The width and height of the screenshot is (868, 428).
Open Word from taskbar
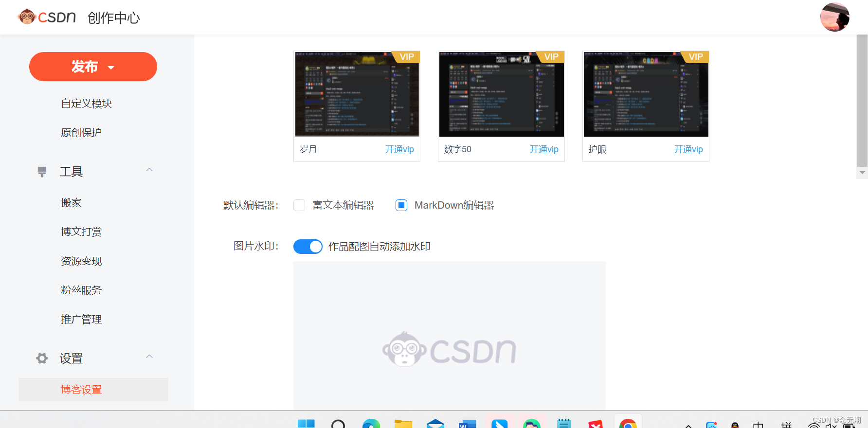[467, 423]
